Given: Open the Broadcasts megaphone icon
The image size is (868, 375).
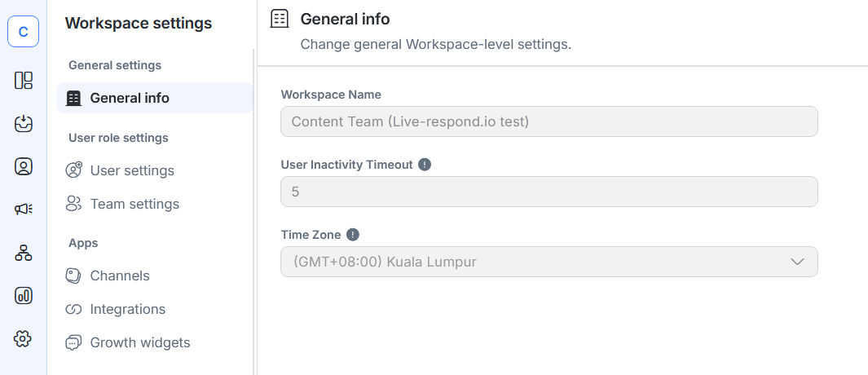Looking at the screenshot, I should 23,210.
